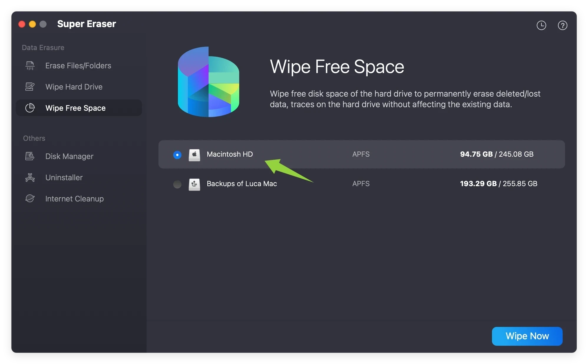588x364 pixels.
Task: Click the Wipe Free Space page heading
Action: (337, 67)
